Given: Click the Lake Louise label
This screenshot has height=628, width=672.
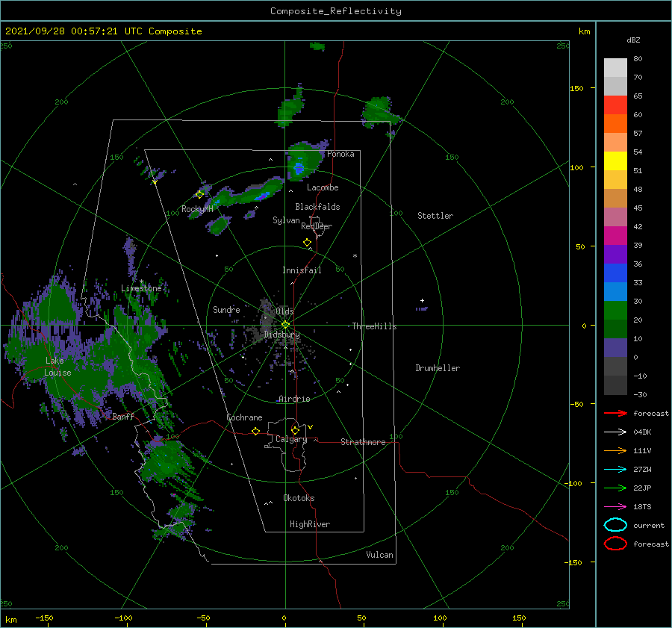Looking at the screenshot, I should coord(57,367).
